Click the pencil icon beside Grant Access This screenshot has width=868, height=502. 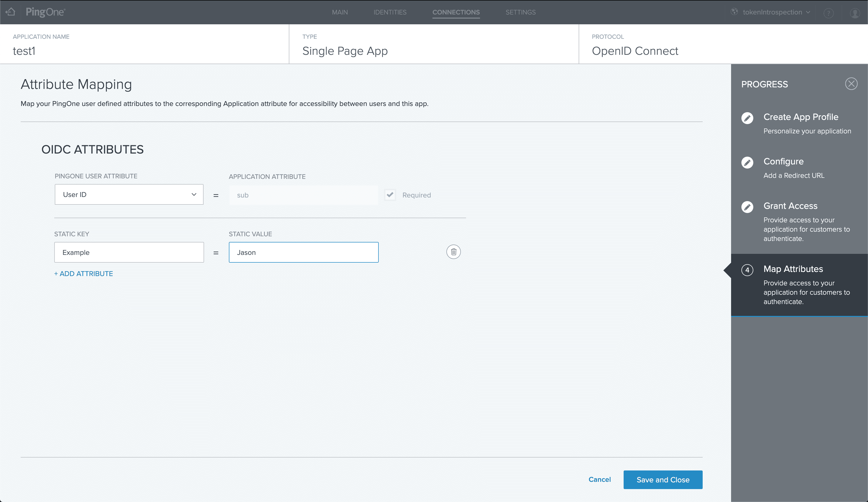[x=747, y=207]
